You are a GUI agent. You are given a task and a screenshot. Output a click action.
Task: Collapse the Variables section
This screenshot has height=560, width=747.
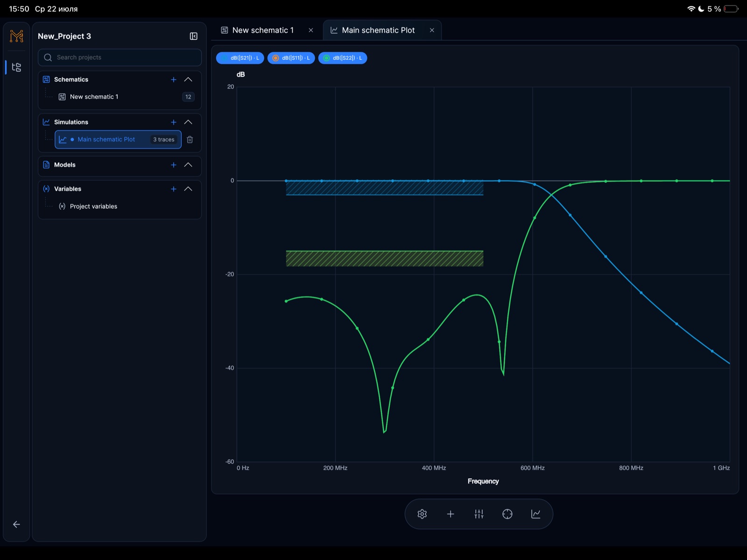pyautogui.click(x=188, y=189)
